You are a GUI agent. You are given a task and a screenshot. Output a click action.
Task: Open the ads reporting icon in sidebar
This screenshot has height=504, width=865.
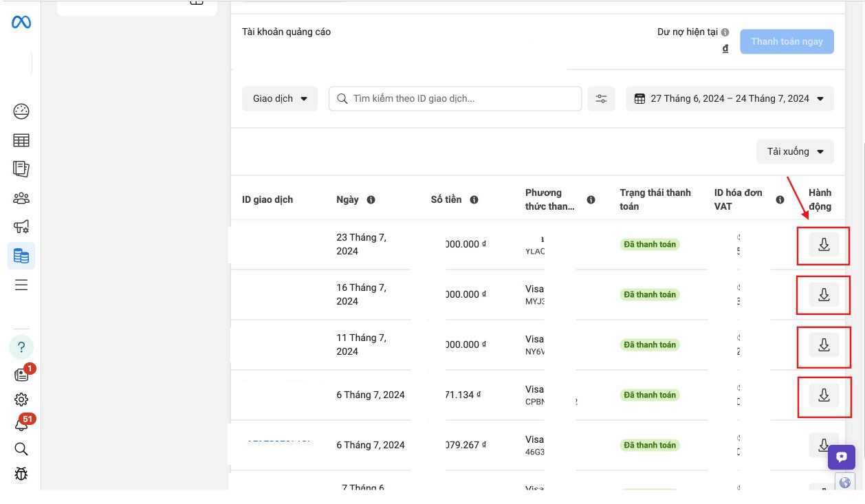(21, 169)
